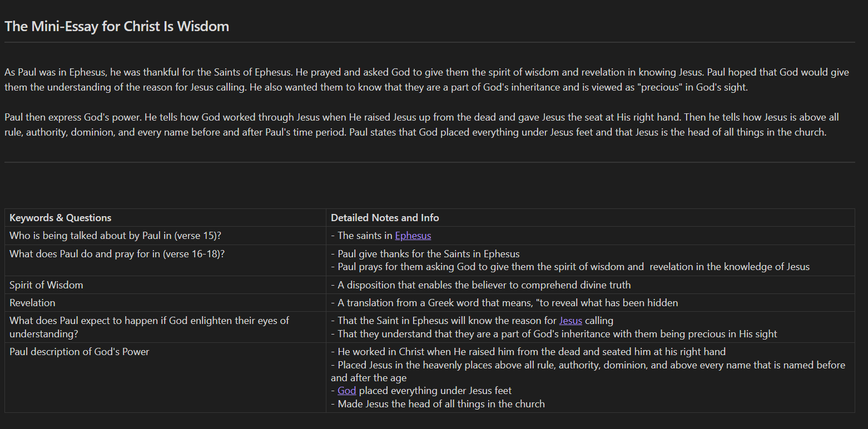
Task: Click the Mini-Essay for Christ Is Wisdom heading
Action: coord(117,26)
